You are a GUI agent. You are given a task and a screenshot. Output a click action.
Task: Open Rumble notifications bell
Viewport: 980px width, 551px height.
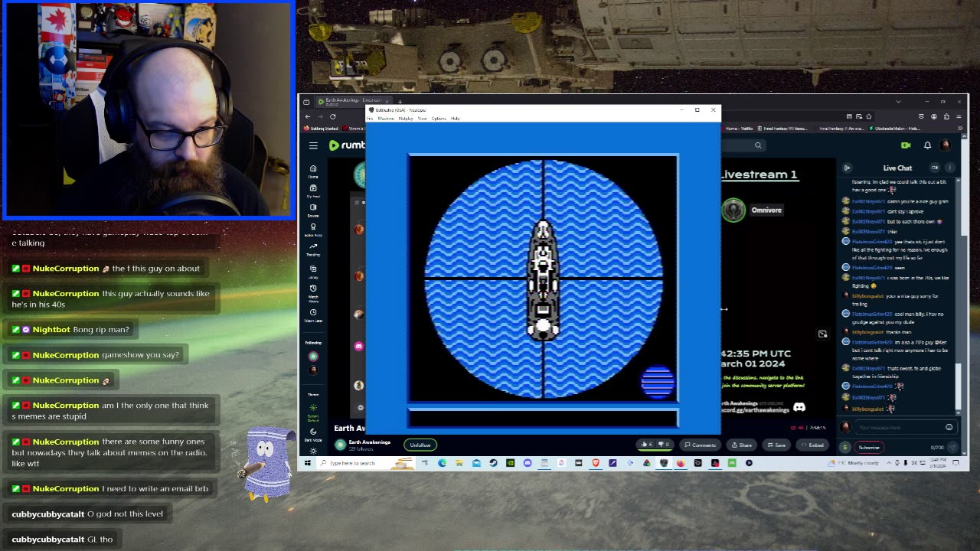coord(927,145)
